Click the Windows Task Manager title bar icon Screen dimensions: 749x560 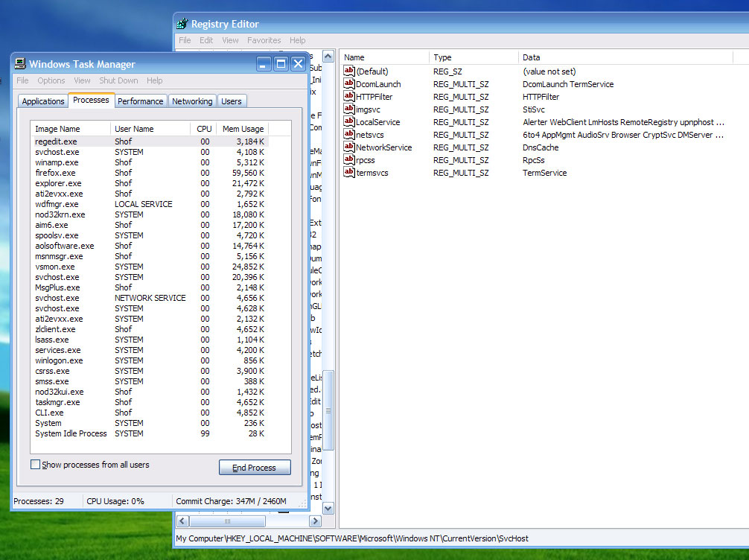tap(21, 64)
